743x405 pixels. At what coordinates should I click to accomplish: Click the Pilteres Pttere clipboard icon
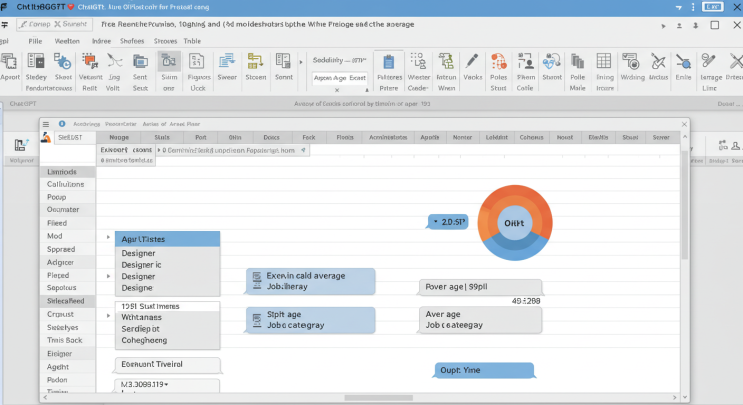pyautogui.click(x=389, y=62)
